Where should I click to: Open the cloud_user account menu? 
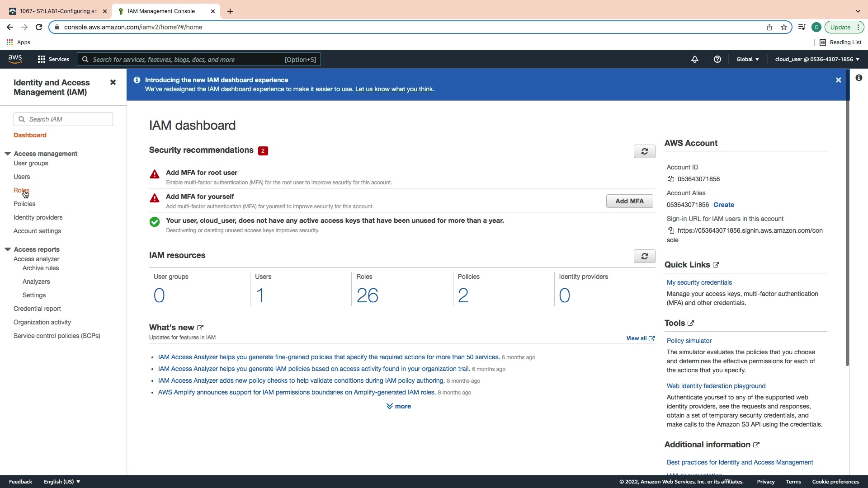point(817,59)
